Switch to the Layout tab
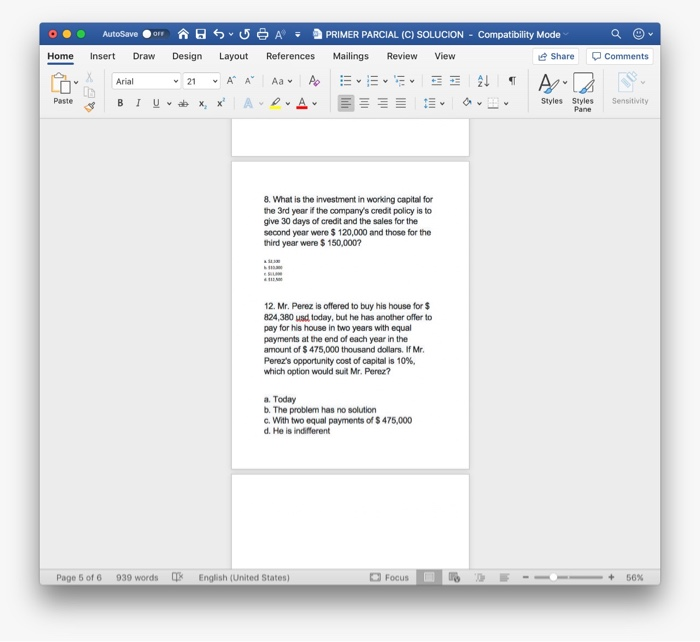This screenshot has height=642, width=700. click(x=233, y=56)
